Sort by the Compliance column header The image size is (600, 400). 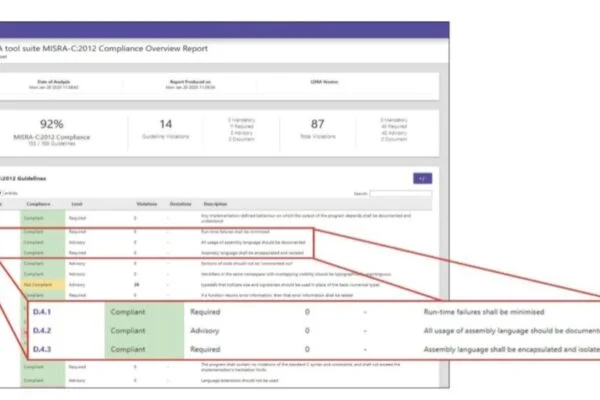[x=38, y=204]
